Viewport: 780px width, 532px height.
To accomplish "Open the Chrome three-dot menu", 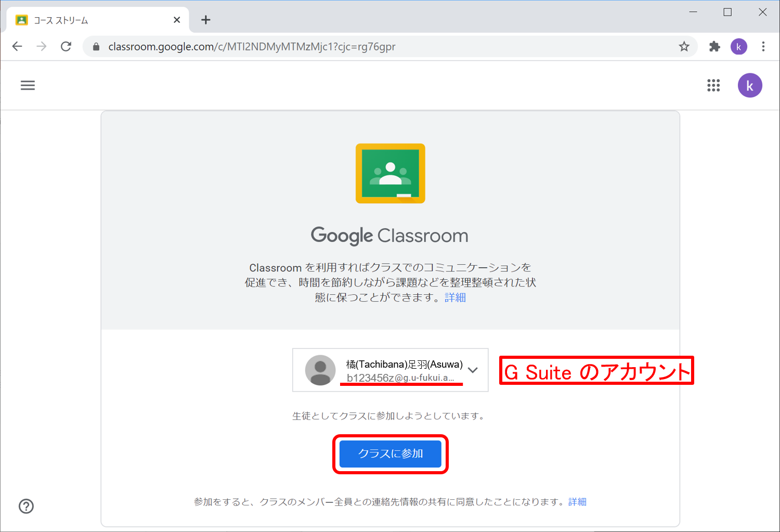I will point(763,47).
